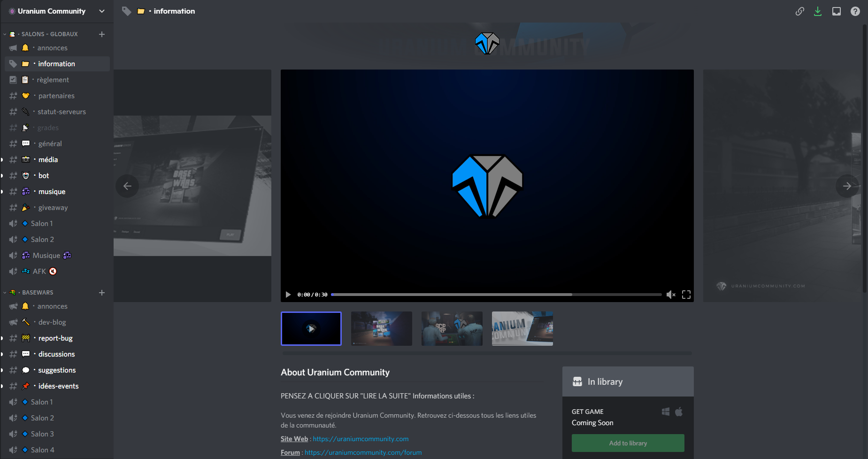Click the video progress bar
The height and width of the screenshot is (459, 868).
click(x=496, y=295)
